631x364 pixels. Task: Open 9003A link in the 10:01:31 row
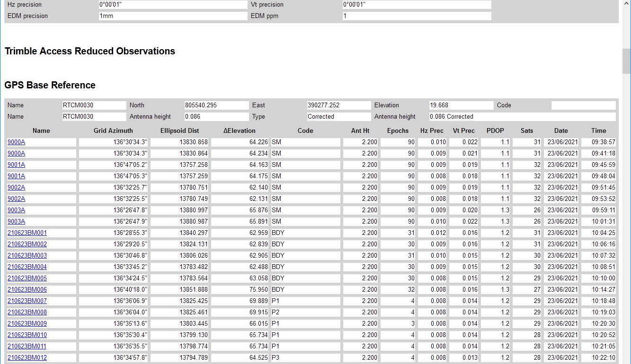coord(16,222)
